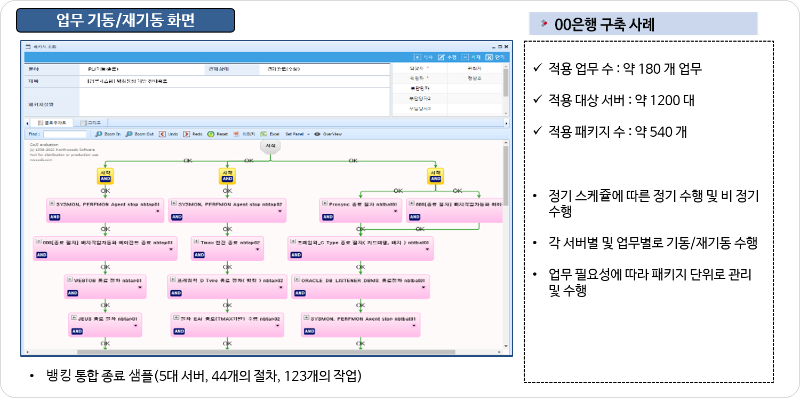Click AND badge on JEUS node

pos(77,331)
